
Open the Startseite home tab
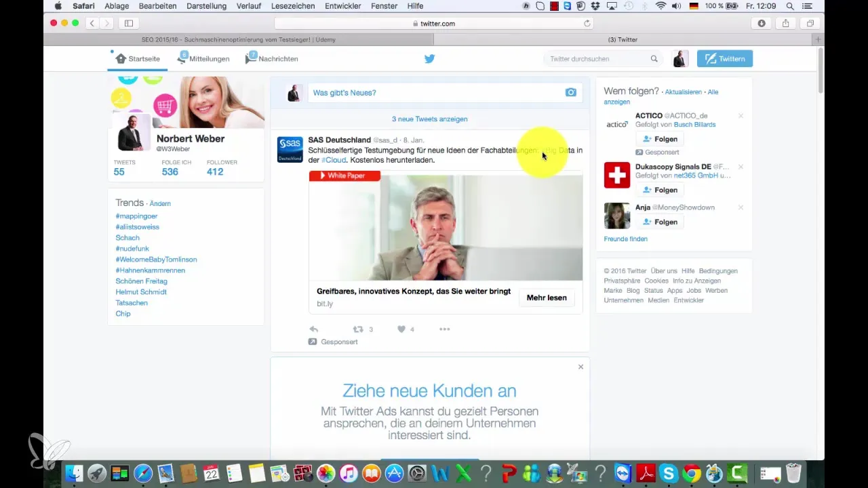coord(138,59)
